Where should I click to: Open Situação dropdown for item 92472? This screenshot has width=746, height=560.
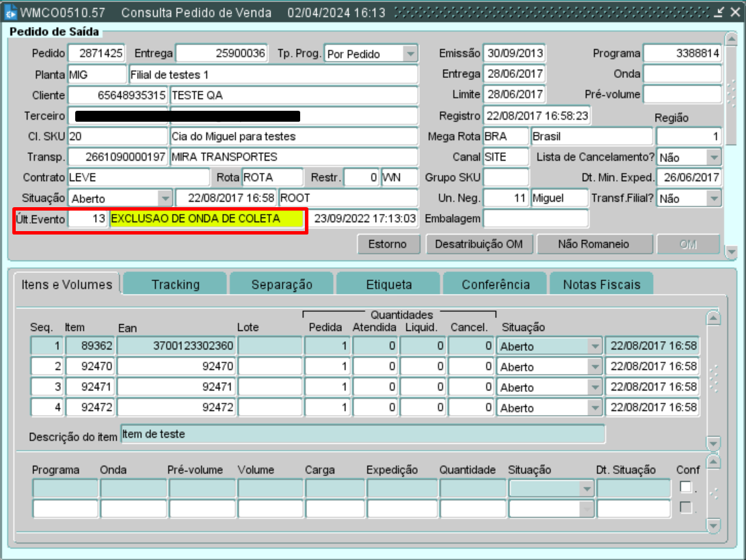pos(595,408)
